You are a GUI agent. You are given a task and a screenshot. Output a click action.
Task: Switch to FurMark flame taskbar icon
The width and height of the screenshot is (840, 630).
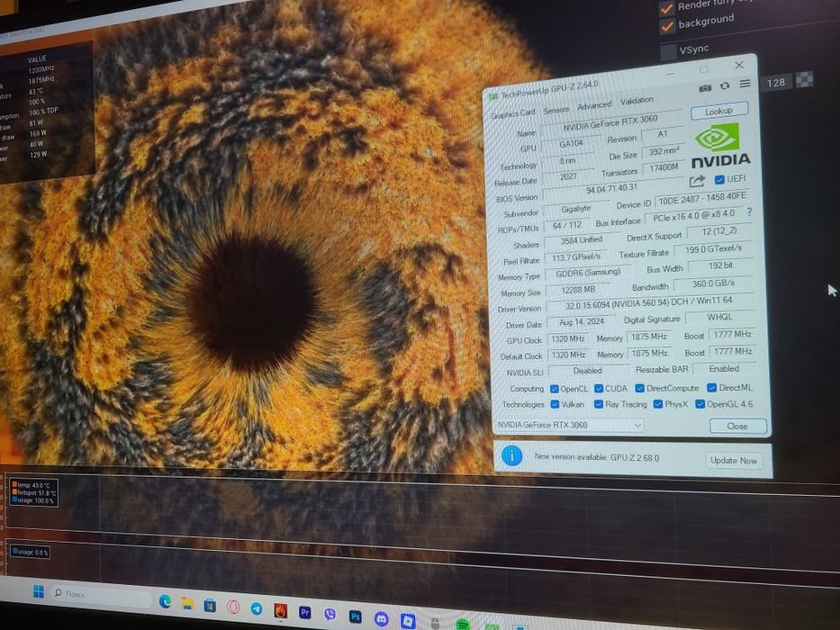(280, 611)
